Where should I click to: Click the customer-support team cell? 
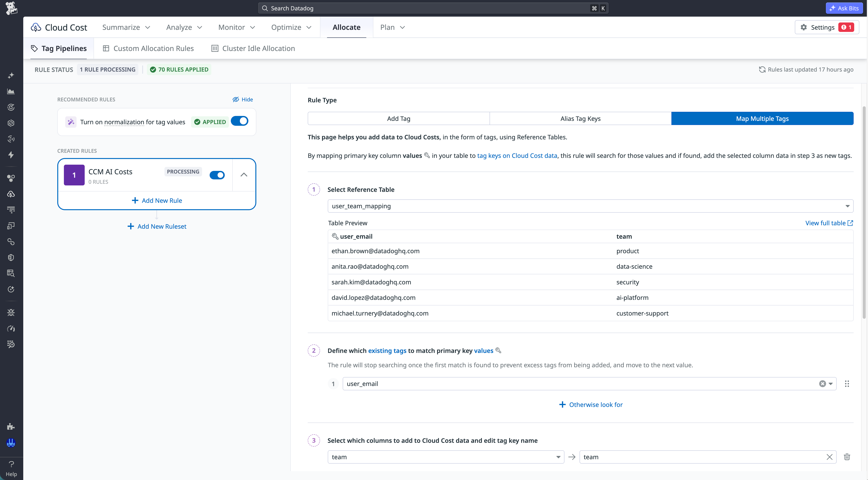(x=642, y=313)
